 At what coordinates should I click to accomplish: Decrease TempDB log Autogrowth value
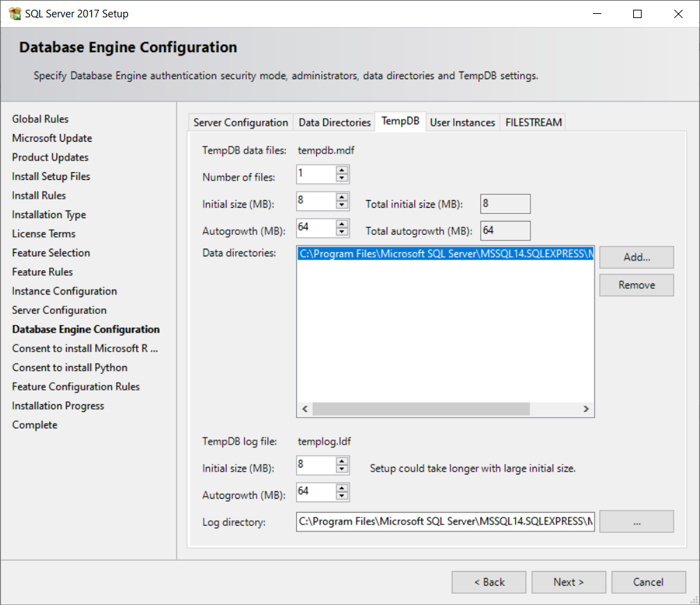click(341, 496)
